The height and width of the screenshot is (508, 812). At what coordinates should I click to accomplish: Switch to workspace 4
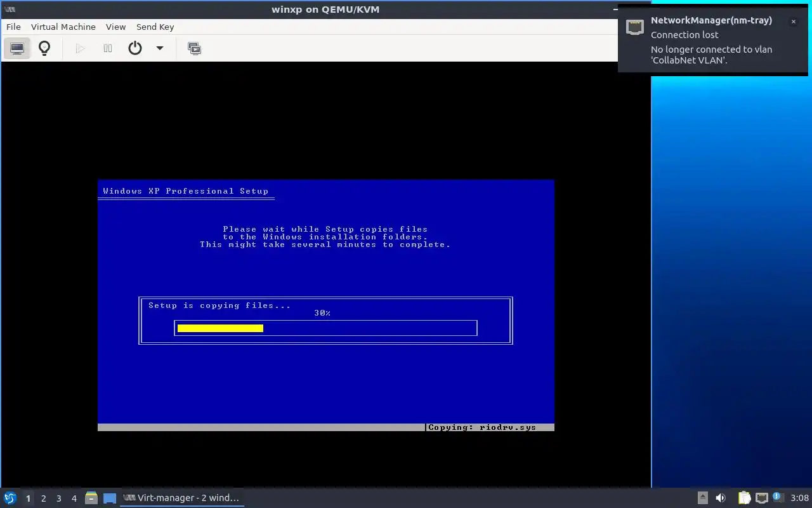click(74, 498)
